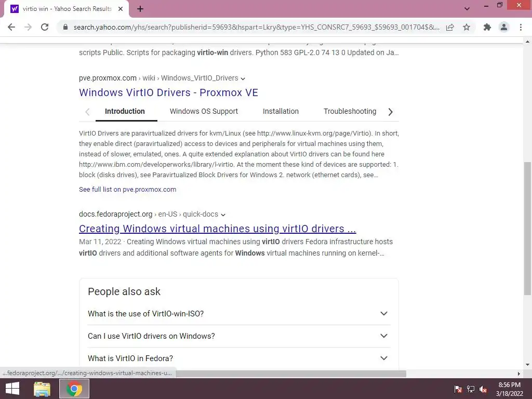The height and width of the screenshot is (399, 532).
Task: Open the Extensions puzzle icon
Action: tap(487, 27)
